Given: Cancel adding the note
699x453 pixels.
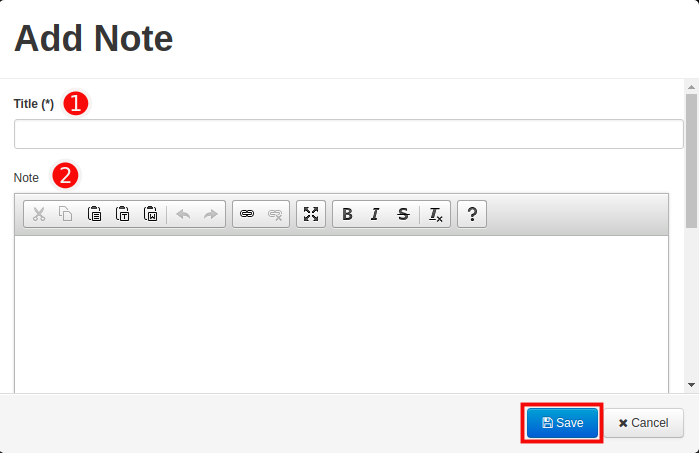Looking at the screenshot, I should (644, 423).
